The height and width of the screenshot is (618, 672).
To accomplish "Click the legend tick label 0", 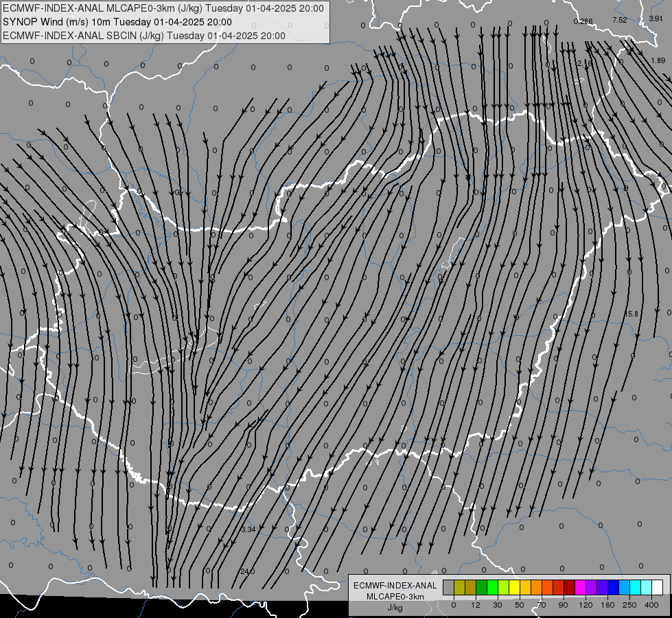I will pos(454,605).
